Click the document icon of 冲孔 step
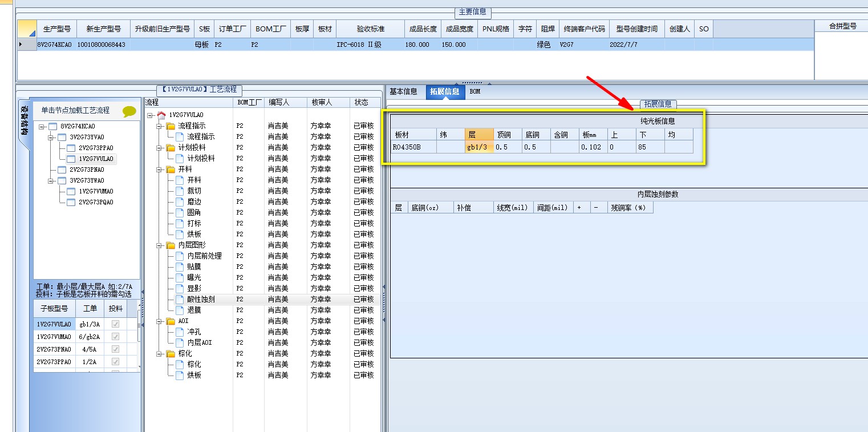This screenshot has width=868, height=432. click(180, 332)
